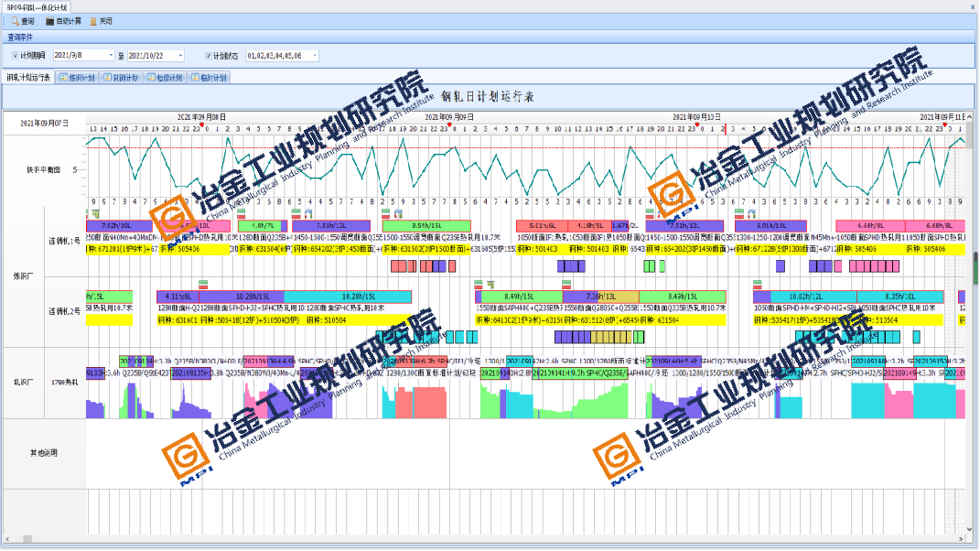
Task: Click the 炼钢厂 group label
Action: click(24, 275)
